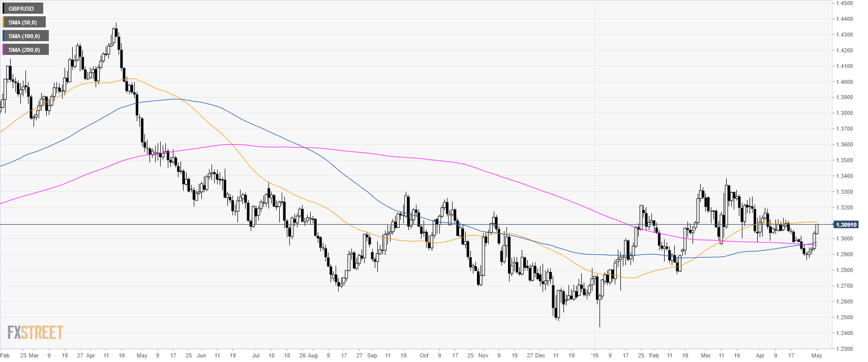This screenshot has height=362, width=868.
Task: Click the 23 Mar date on time axis
Action: (x=29, y=356)
